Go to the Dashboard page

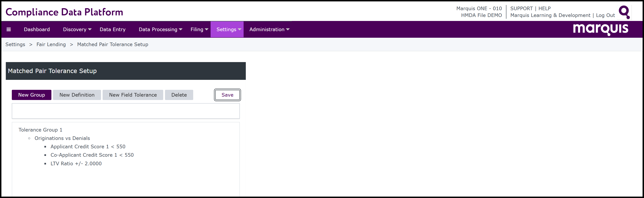(x=37, y=29)
